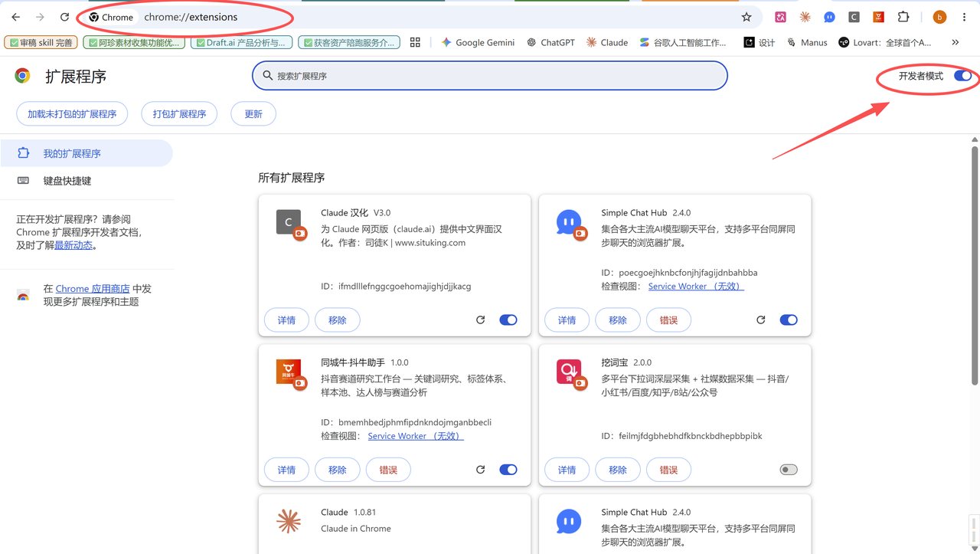Open the 设计 bookmark folder
This screenshot has height=554, width=980.
coord(759,42)
